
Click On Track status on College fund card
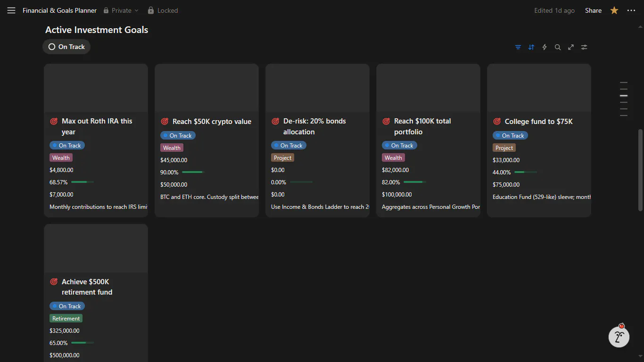(510, 136)
